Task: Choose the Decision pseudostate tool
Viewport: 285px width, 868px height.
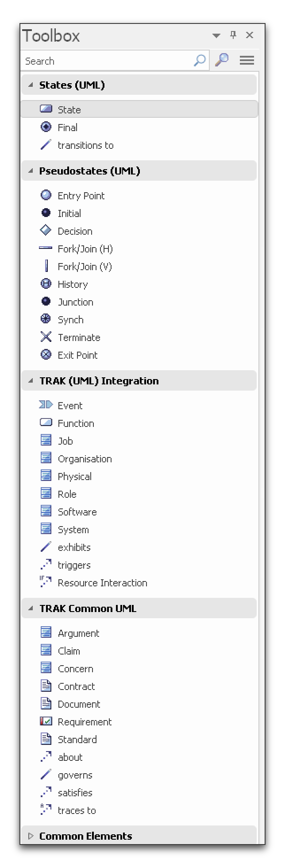Action: coord(75,231)
